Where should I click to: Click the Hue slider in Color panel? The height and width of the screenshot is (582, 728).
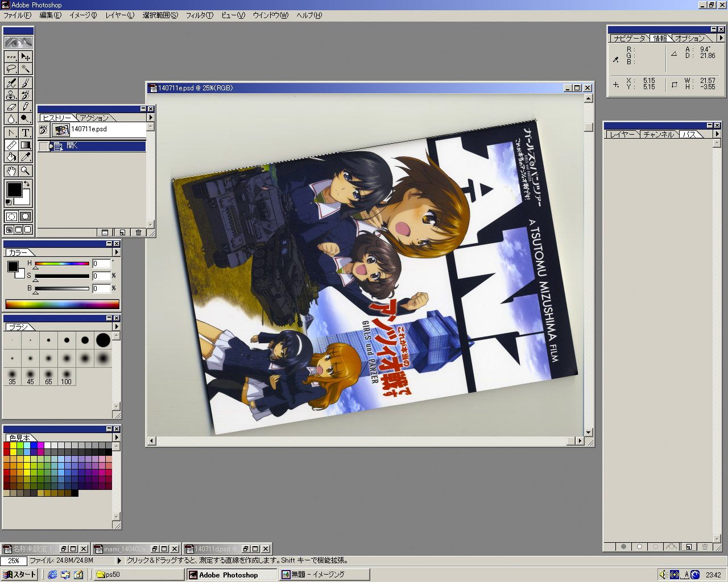tap(62, 264)
